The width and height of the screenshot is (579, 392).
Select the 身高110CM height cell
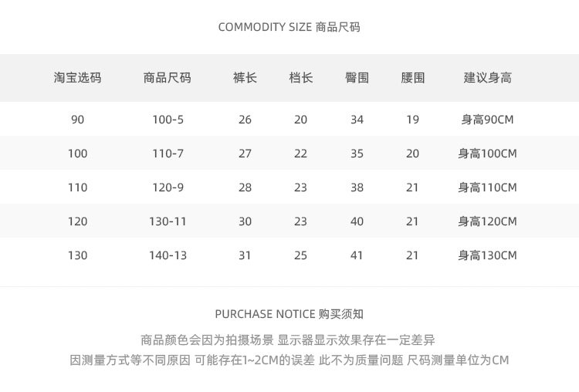pos(487,188)
